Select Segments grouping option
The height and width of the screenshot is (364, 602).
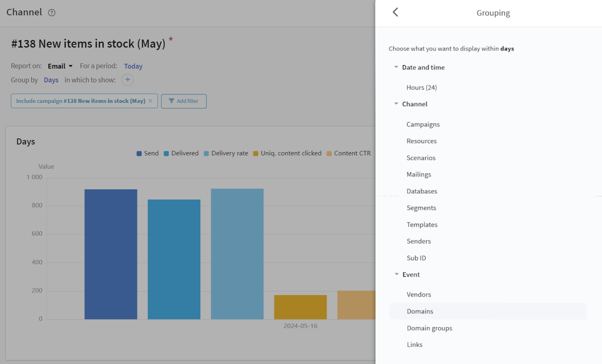[x=421, y=208]
